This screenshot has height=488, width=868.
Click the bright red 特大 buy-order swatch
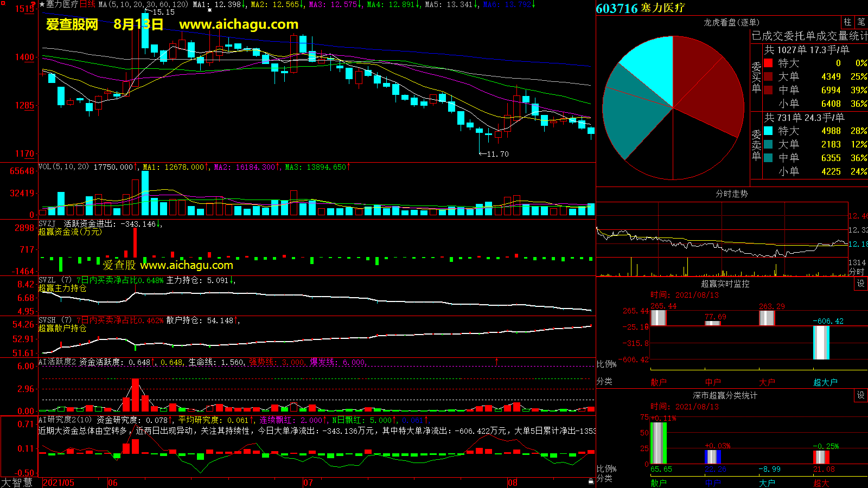768,63
